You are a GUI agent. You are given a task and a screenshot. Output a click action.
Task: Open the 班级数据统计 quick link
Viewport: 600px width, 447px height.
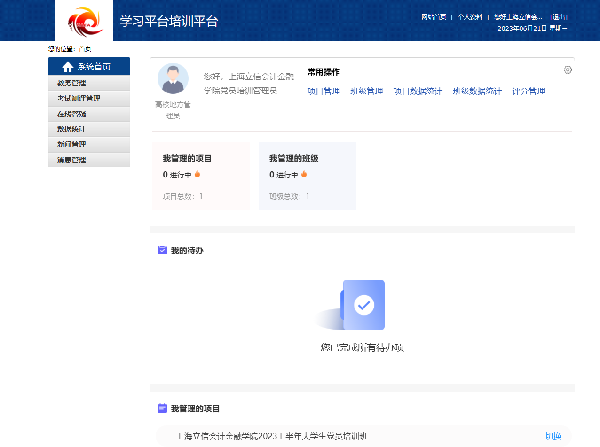pyautogui.click(x=476, y=91)
